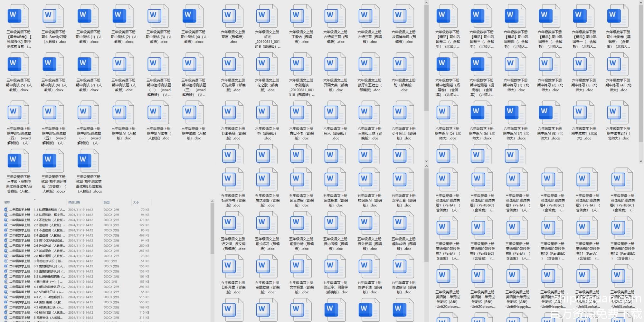Click the 六年级数学下册 期中巩固卷三 file icon

(x=481, y=16)
